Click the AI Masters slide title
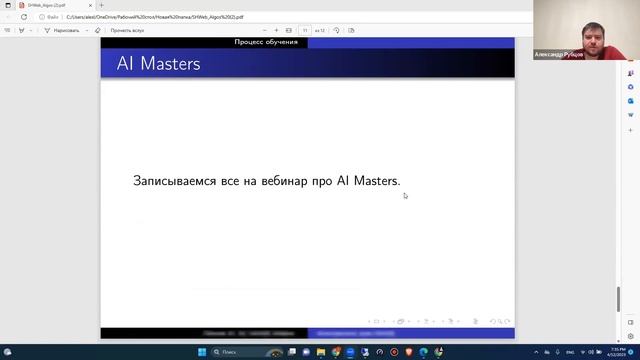This screenshot has width=640, height=360. tap(158, 64)
